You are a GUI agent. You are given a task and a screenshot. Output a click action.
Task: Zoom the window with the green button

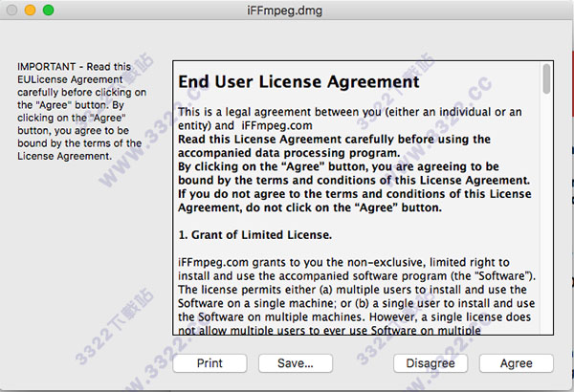tap(49, 10)
